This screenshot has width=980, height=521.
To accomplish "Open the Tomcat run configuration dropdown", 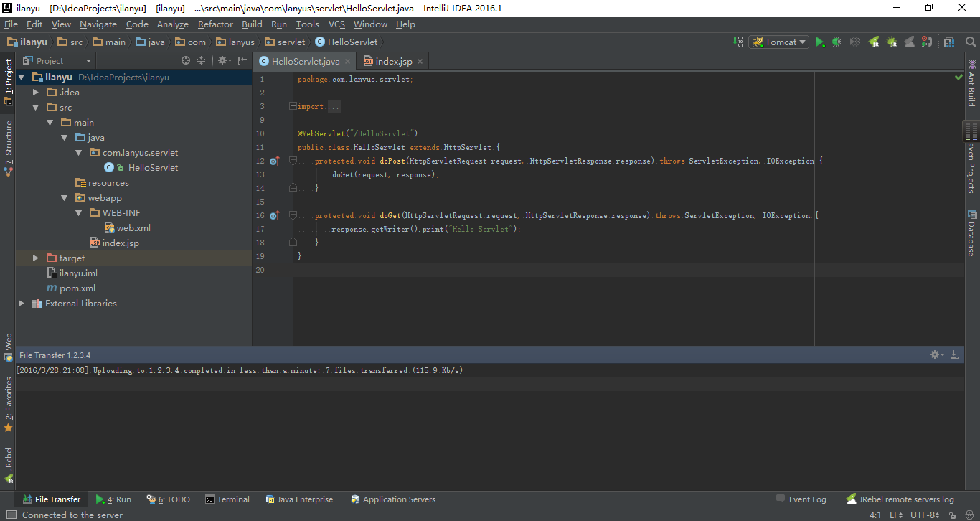I will click(x=779, y=42).
